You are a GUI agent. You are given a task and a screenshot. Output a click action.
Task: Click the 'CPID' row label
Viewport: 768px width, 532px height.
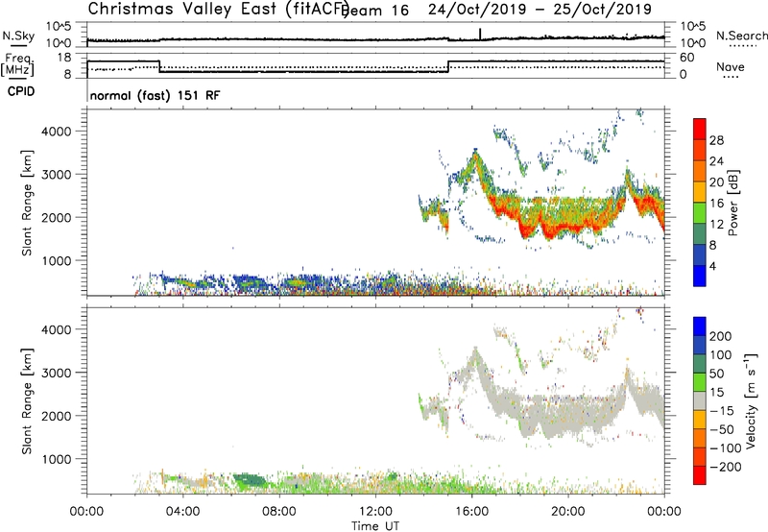pyautogui.click(x=21, y=91)
